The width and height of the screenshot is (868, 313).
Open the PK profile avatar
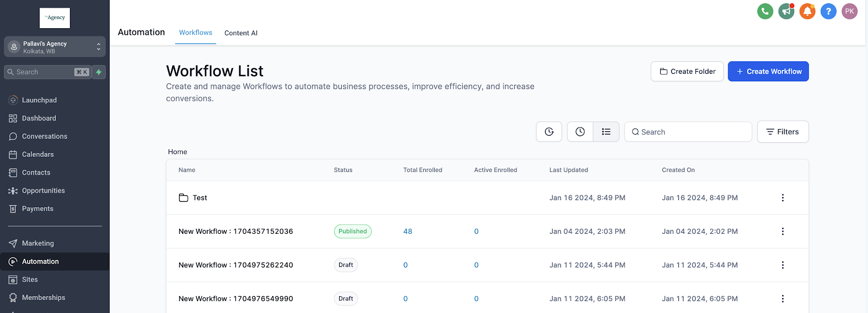[x=850, y=11]
